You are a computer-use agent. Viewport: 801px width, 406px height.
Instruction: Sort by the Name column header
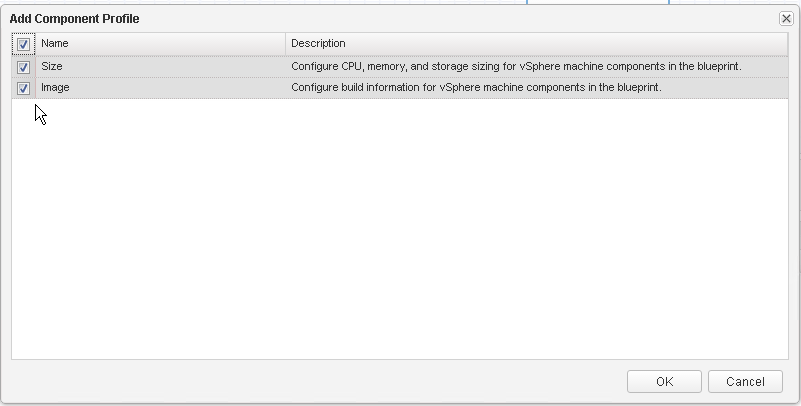(x=160, y=44)
